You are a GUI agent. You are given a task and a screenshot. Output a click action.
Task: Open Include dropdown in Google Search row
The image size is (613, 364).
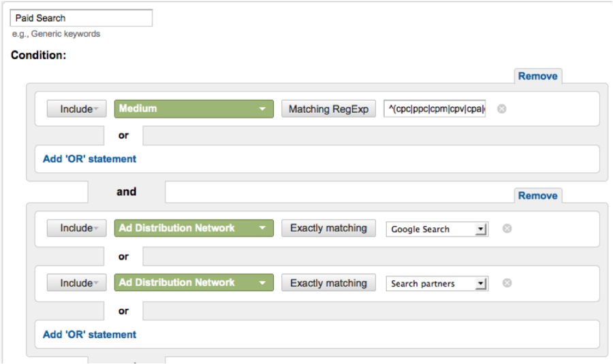[77, 229]
